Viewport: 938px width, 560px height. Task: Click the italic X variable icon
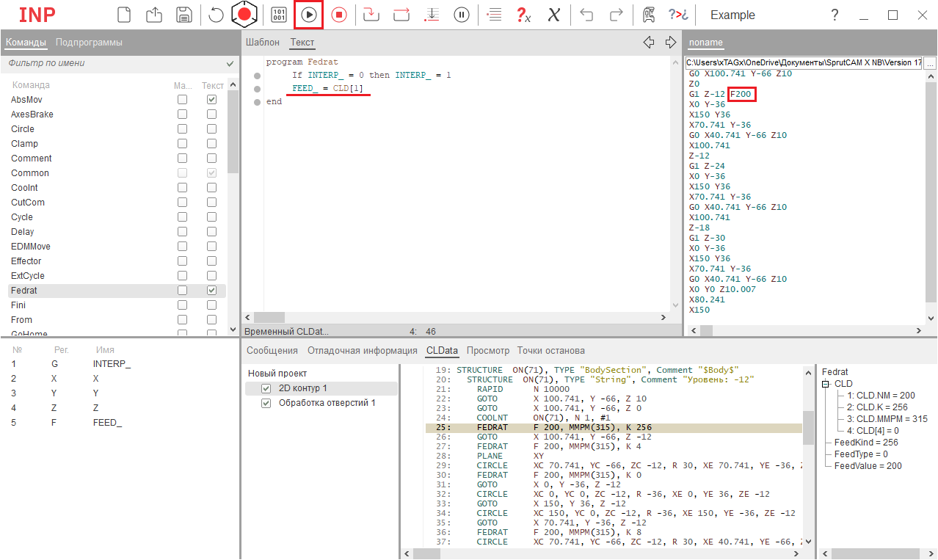pos(554,15)
